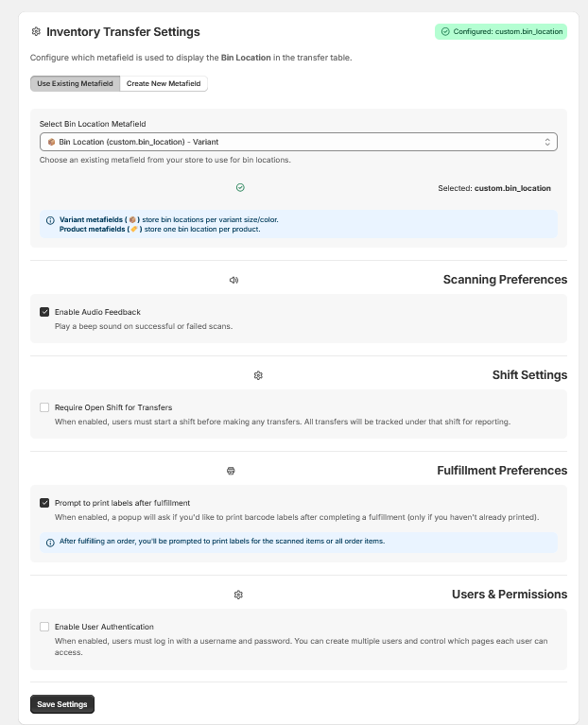Click the Selected: custom.bin_location text
This screenshot has height=725, width=588.
[494, 188]
